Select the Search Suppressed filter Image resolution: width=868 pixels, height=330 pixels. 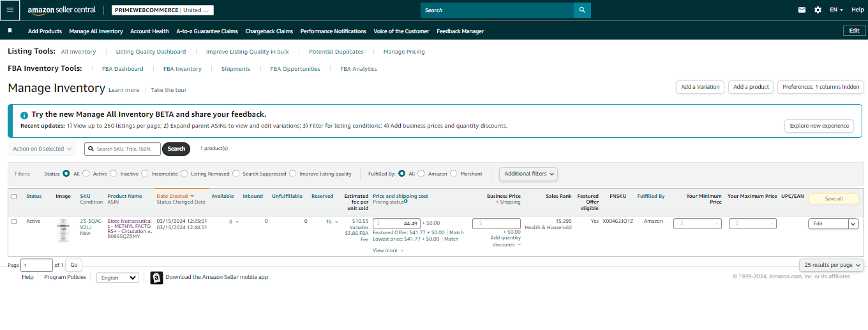click(x=236, y=174)
